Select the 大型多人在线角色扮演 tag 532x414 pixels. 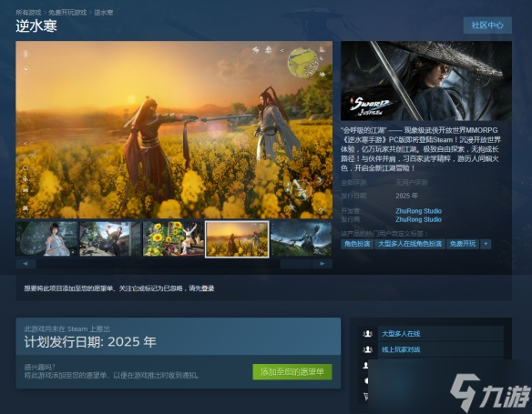tap(410, 244)
